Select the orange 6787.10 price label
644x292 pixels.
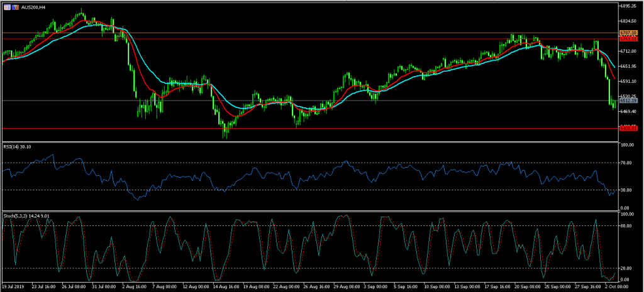coord(628,32)
